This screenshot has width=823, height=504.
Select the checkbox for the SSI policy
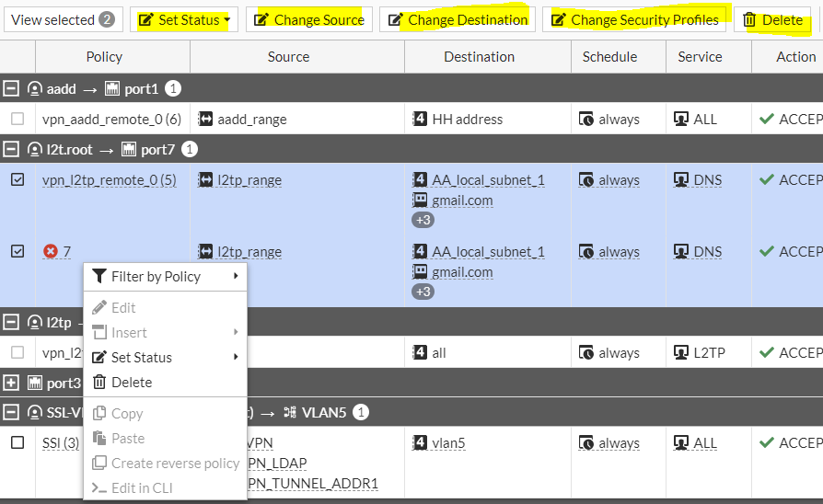17,442
